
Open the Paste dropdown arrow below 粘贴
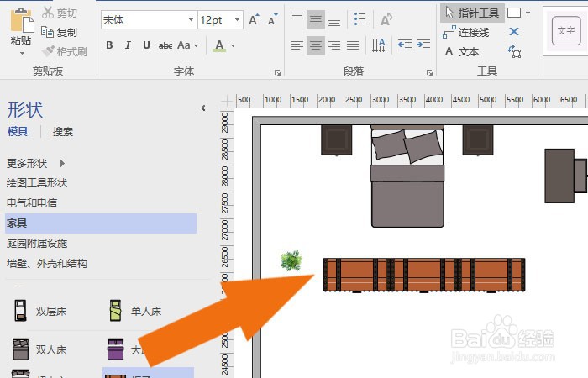click(x=22, y=53)
